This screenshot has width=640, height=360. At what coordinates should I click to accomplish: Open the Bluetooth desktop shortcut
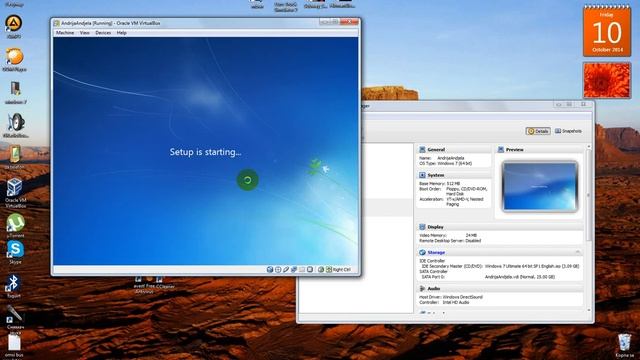click(x=13, y=286)
